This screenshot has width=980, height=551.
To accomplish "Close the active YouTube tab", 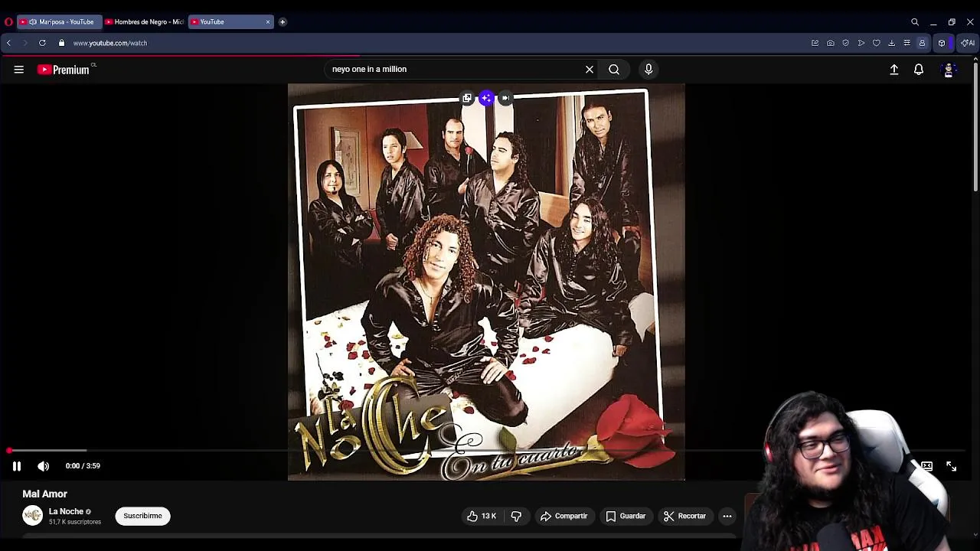I will click(268, 22).
